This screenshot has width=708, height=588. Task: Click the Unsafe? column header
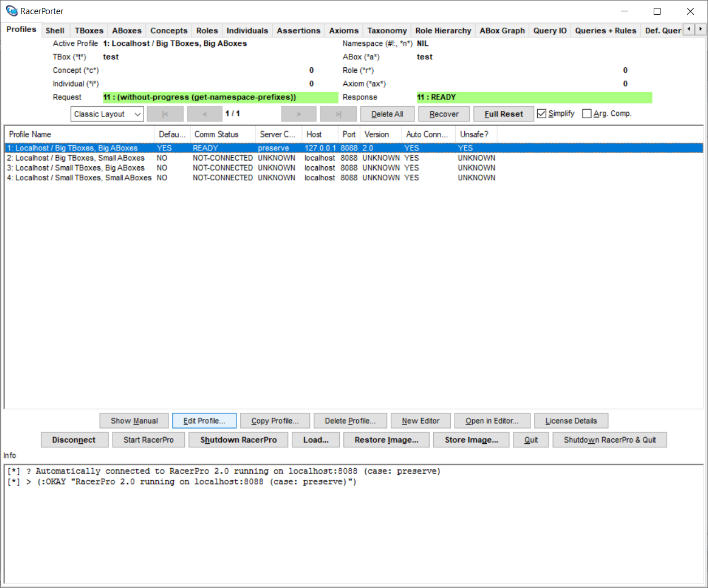[476, 135]
